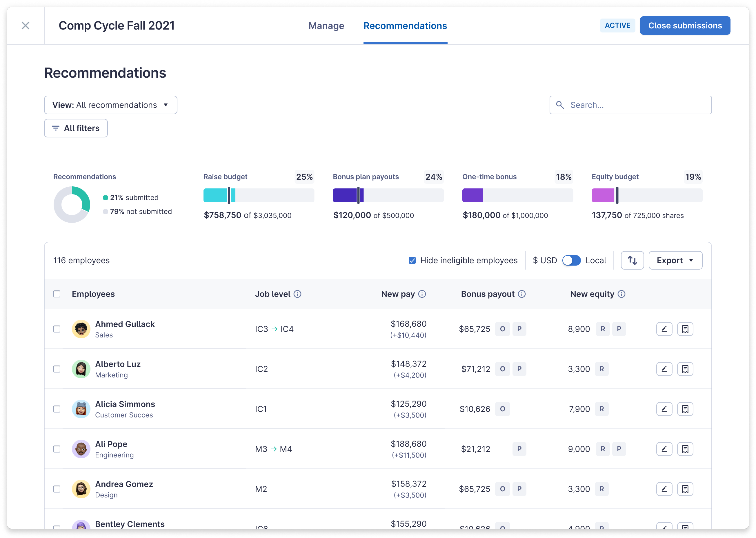
Task: Select the Recommendations tab
Action: [x=405, y=26]
